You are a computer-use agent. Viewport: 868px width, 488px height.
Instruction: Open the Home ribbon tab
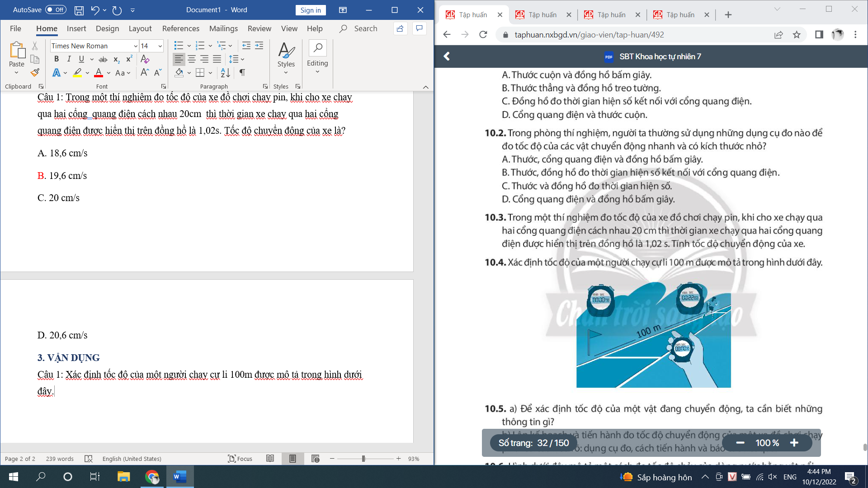pyautogui.click(x=47, y=28)
